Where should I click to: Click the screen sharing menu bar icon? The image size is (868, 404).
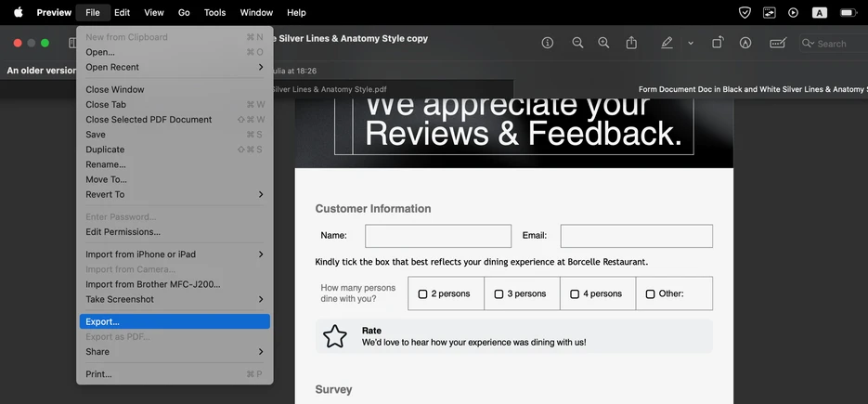770,12
